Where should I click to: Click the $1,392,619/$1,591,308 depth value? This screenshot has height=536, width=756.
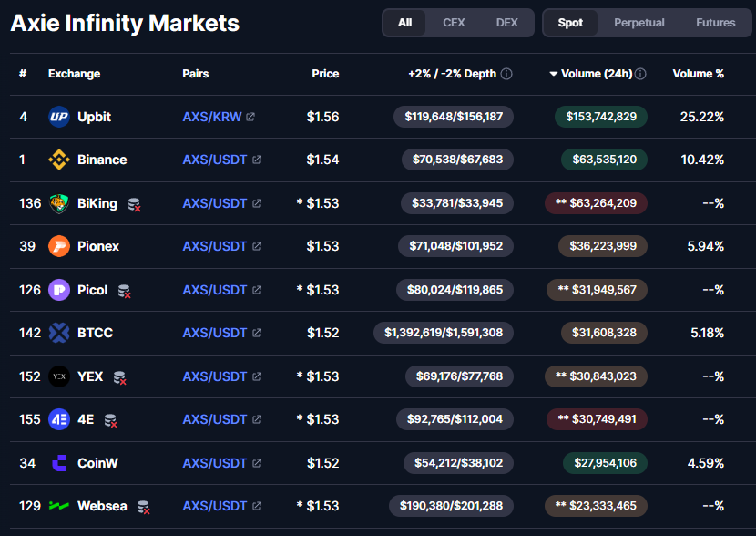[x=444, y=333]
